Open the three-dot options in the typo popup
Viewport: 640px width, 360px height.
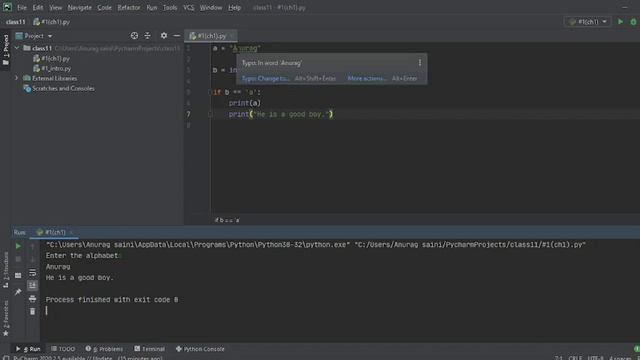tap(420, 62)
